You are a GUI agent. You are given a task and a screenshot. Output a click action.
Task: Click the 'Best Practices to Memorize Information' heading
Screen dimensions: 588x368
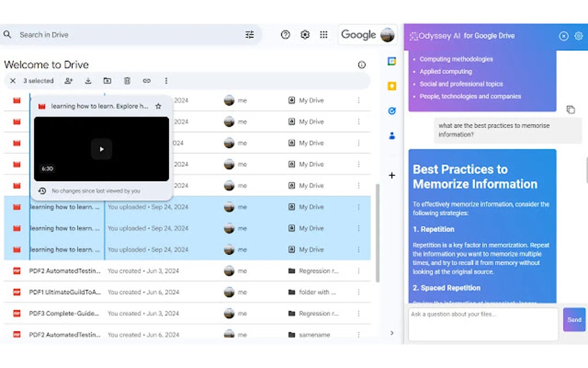(x=475, y=177)
